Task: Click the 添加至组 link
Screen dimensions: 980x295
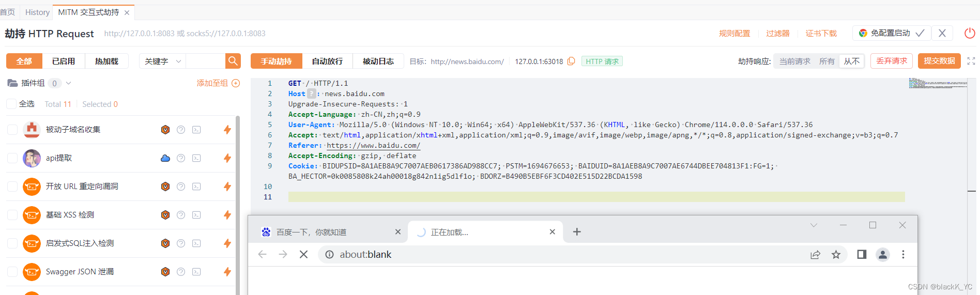Action: (x=212, y=83)
